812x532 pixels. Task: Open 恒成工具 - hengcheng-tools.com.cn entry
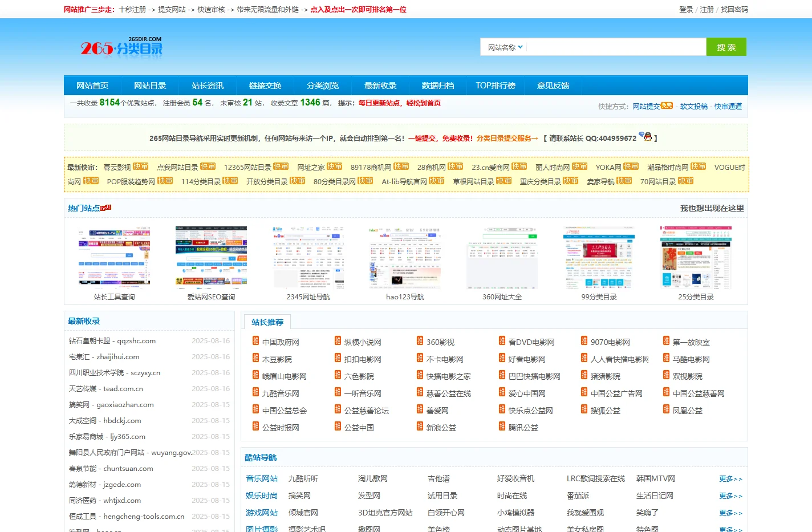click(x=127, y=517)
